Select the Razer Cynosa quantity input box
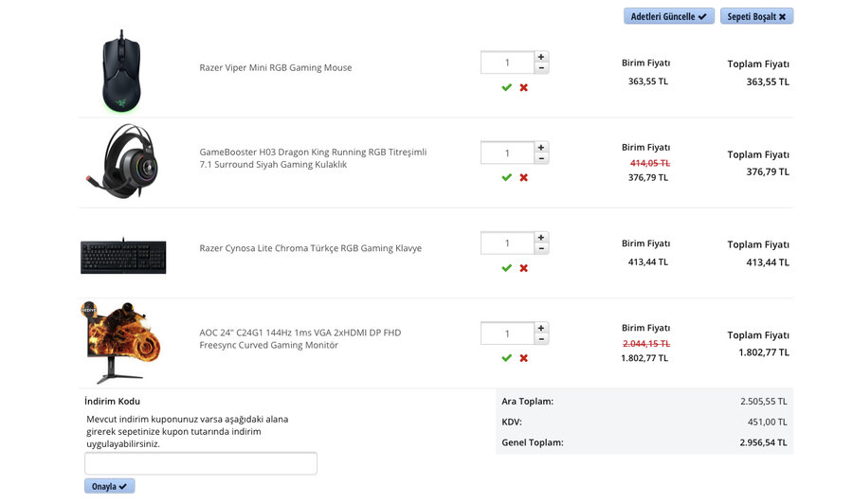The image size is (853, 504). pyautogui.click(x=507, y=243)
